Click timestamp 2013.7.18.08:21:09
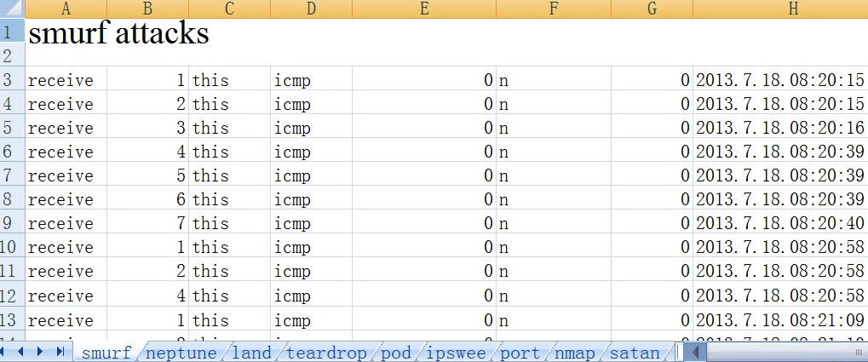Viewport: 868px width, 362px height. tap(779, 319)
